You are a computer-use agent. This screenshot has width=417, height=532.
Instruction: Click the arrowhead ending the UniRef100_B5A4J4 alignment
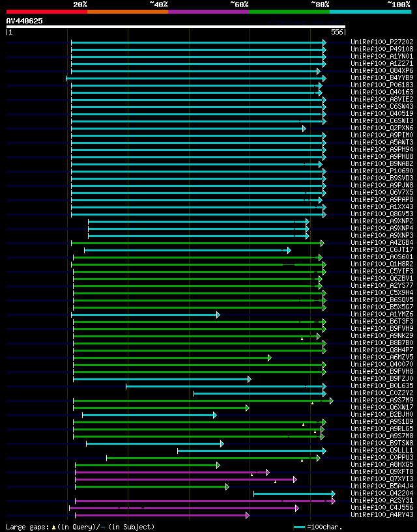[227, 487]
